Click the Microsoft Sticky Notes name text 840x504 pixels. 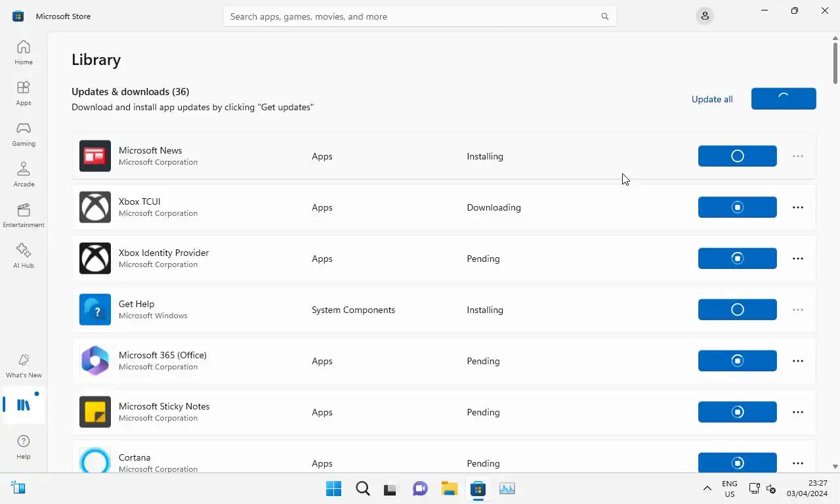pyautogui.click(x=164, y=406)
